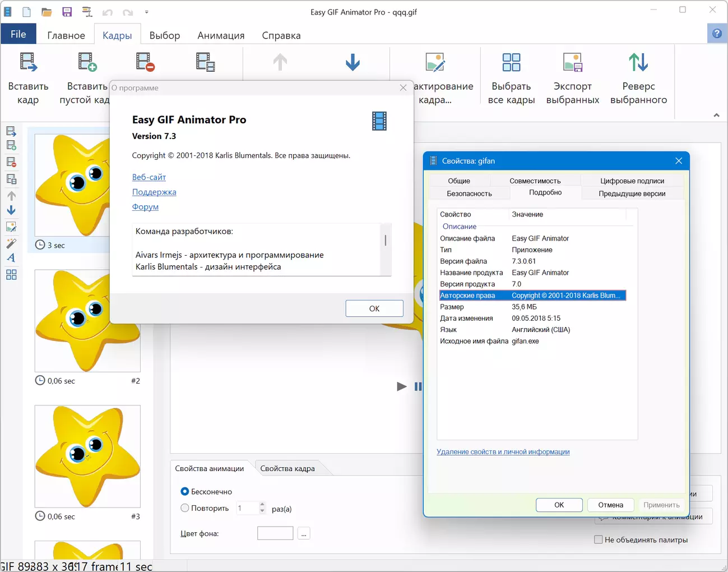This screenshot has height=572, width=728.
Task: Select the frame #2 thumbnail
Action: 87,321
